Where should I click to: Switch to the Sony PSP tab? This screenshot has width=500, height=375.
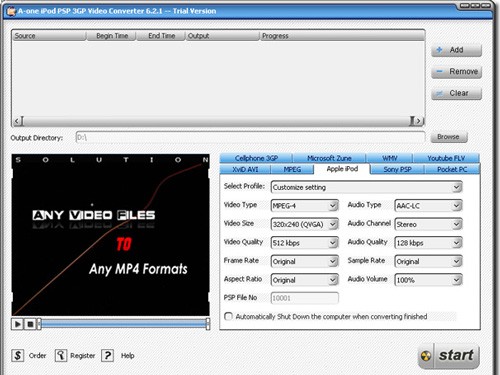coord(397,169)
